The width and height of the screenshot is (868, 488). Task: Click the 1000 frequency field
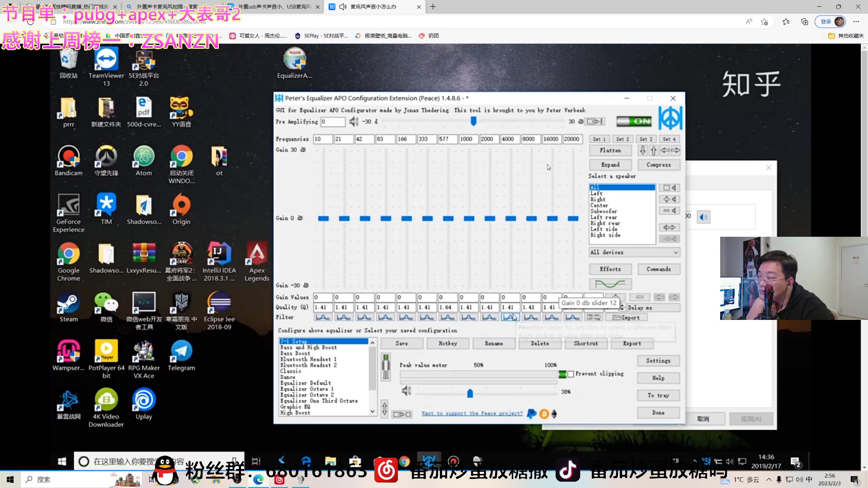pos(468,139)
